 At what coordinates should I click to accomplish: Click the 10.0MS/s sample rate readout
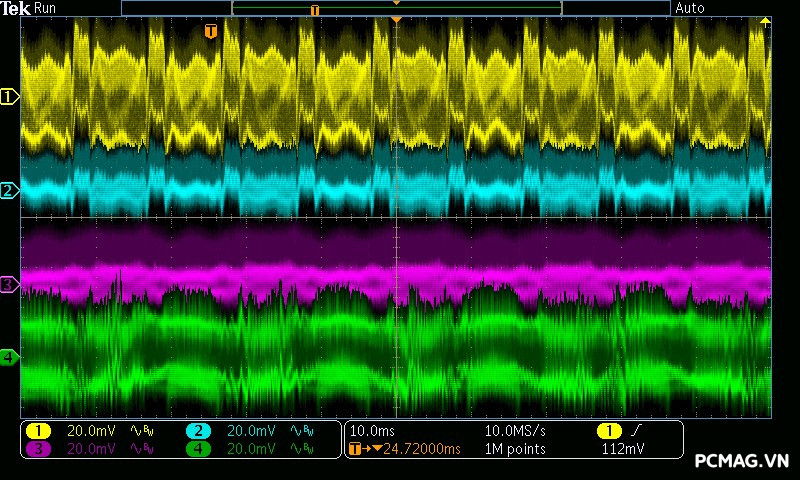[x=516, y=431]
